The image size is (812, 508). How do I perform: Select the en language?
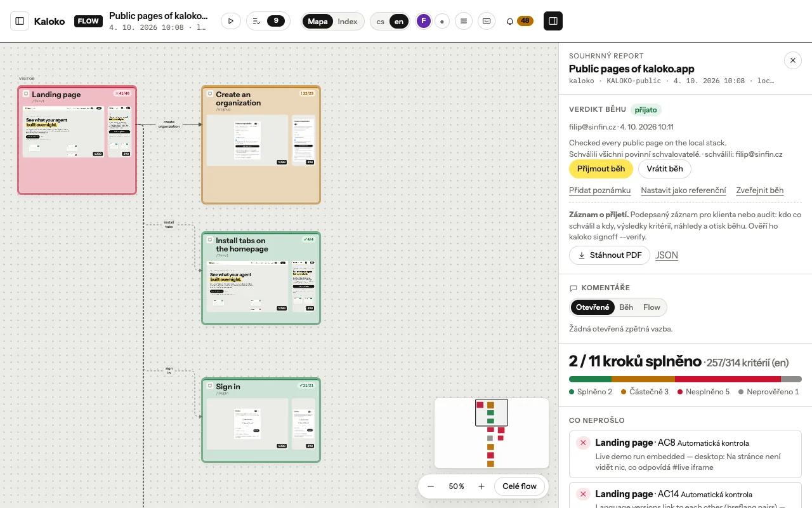399,22
